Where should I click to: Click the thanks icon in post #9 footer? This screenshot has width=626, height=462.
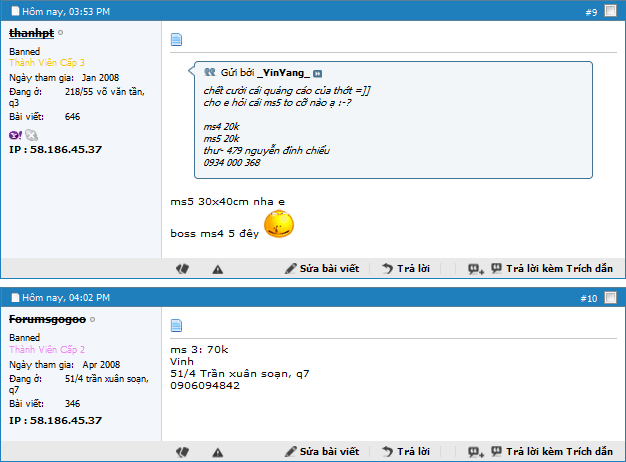(x=182, y=269)
